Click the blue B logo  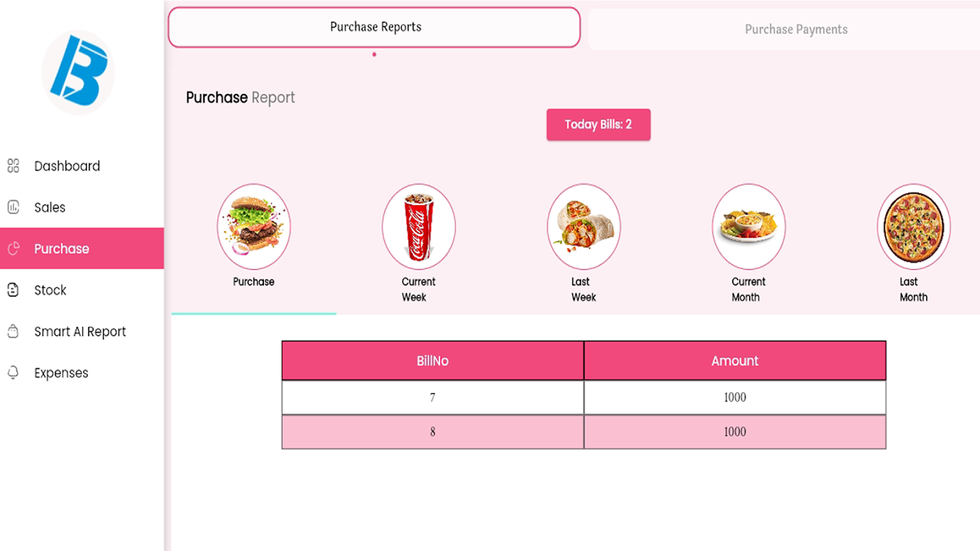tap(79, 72)
